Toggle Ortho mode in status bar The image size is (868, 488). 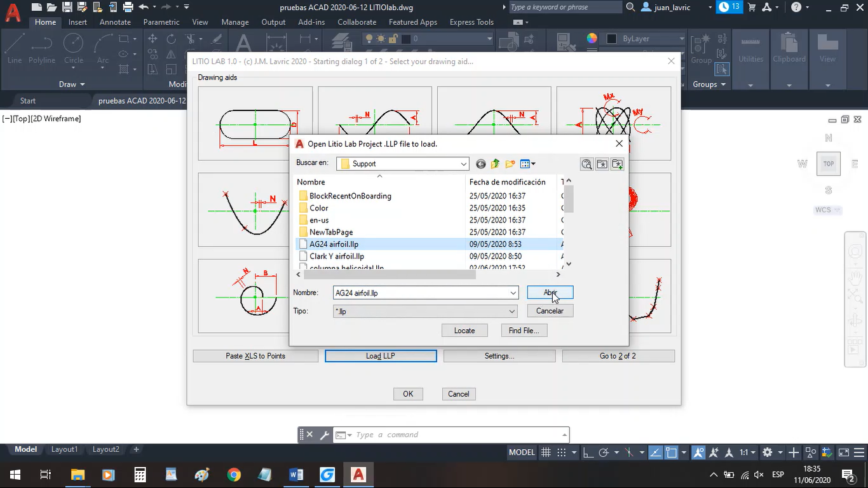[x=588, y=452]
